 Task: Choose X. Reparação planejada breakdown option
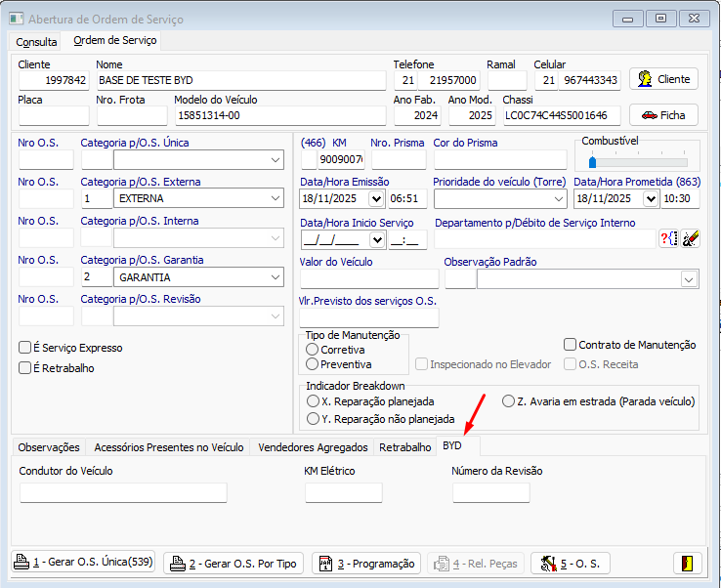[x=313, y=401]
